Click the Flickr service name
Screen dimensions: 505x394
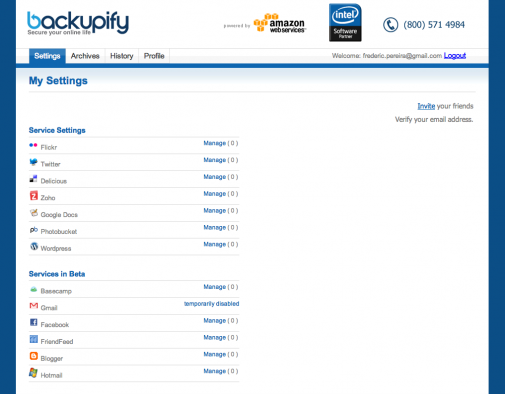pyautogui.click(x=49, y=147)
